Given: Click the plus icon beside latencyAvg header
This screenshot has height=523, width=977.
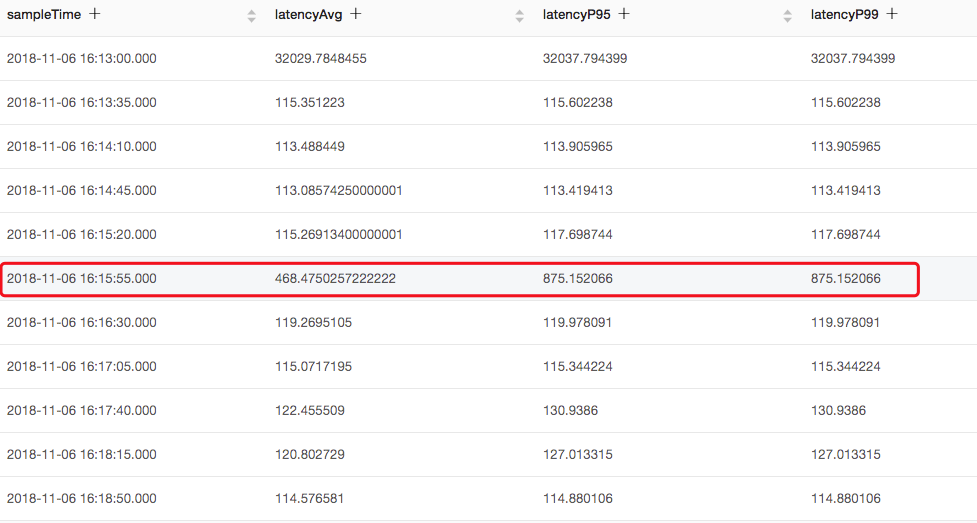Looking at the screenshot, I should pos(356,14).
